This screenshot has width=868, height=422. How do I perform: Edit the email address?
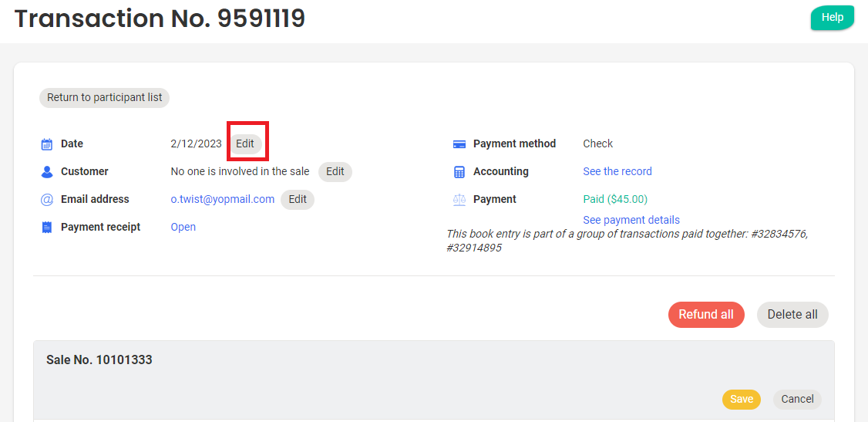click(298, 200)
